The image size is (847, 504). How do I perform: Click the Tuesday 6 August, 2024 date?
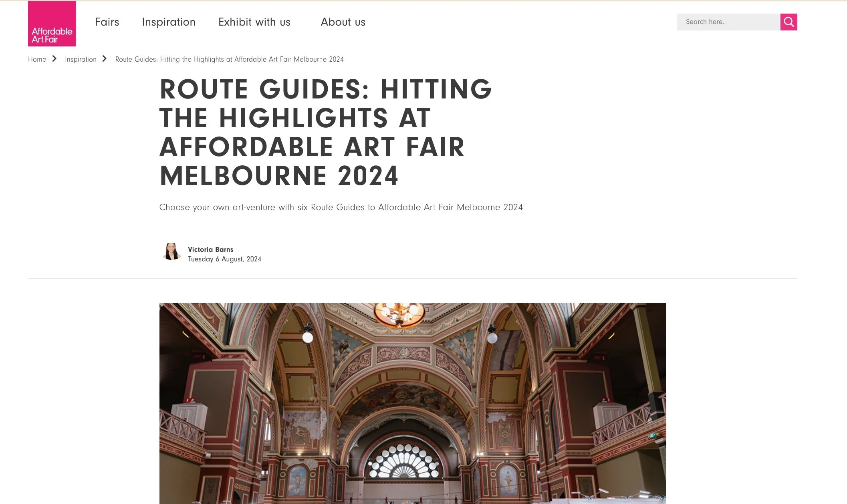[224, 259]
